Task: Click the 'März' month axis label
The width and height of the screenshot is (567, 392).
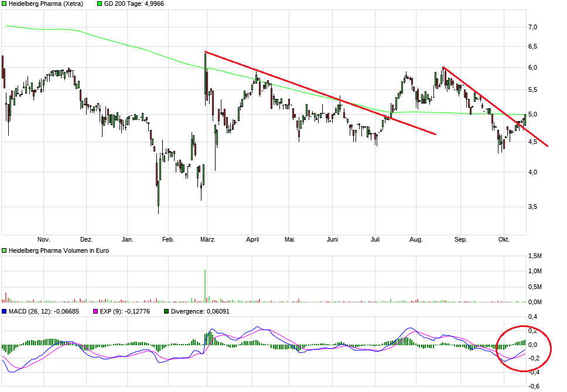Action: [x=207, y=239]
